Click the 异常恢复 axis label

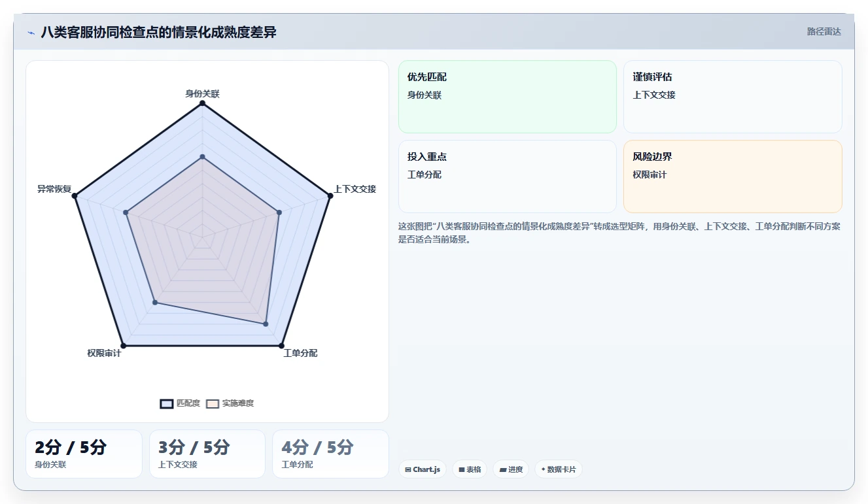tap(54, 189)
